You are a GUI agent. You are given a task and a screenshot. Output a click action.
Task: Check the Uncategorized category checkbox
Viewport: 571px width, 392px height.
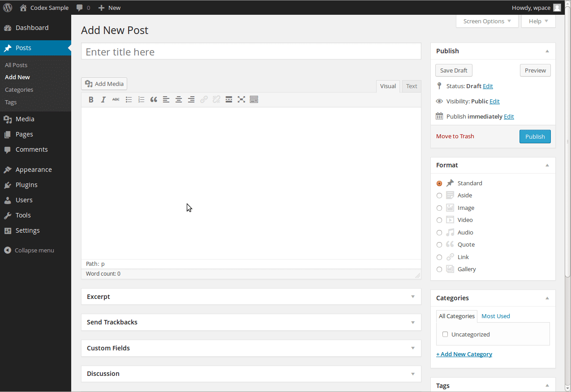(x=445, y=334)
